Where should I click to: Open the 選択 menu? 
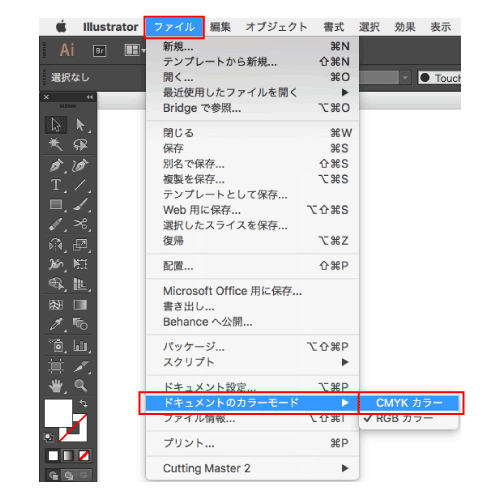coord(369,27)
